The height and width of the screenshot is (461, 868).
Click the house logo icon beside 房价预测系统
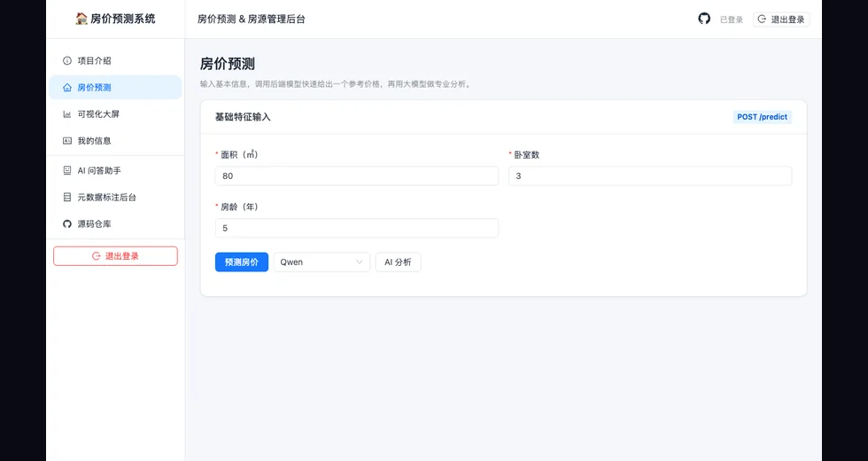81,19
